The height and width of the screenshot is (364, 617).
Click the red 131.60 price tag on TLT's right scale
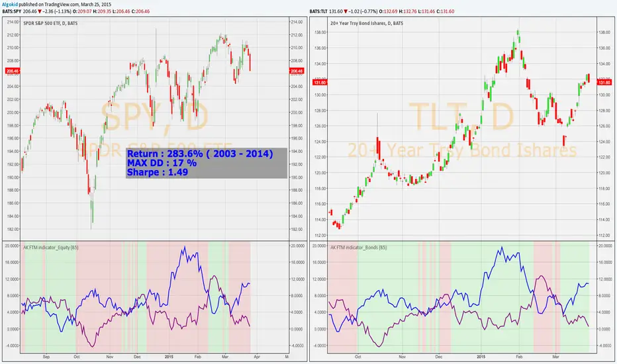(604, 82)
